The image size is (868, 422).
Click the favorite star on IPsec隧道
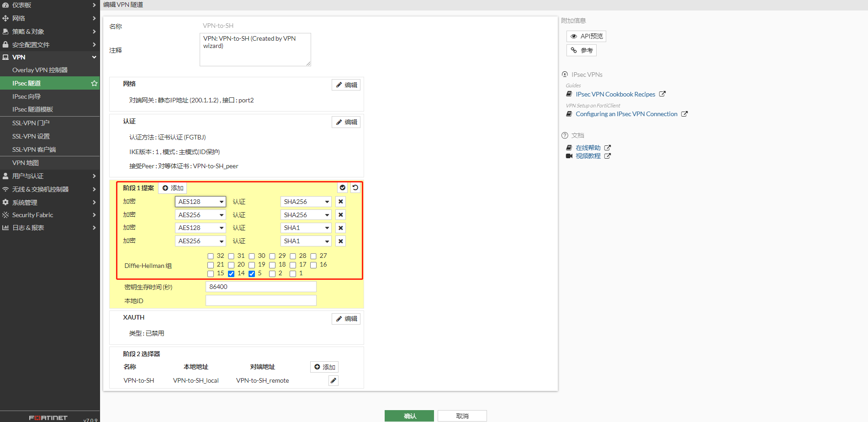(x=94, y=83)
